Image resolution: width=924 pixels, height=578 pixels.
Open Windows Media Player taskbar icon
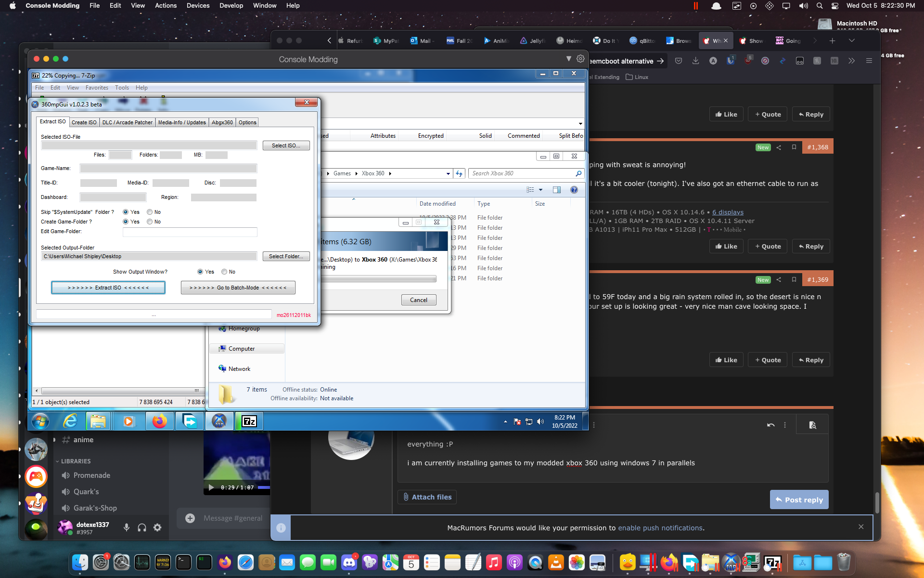click(x=129, y=421)
